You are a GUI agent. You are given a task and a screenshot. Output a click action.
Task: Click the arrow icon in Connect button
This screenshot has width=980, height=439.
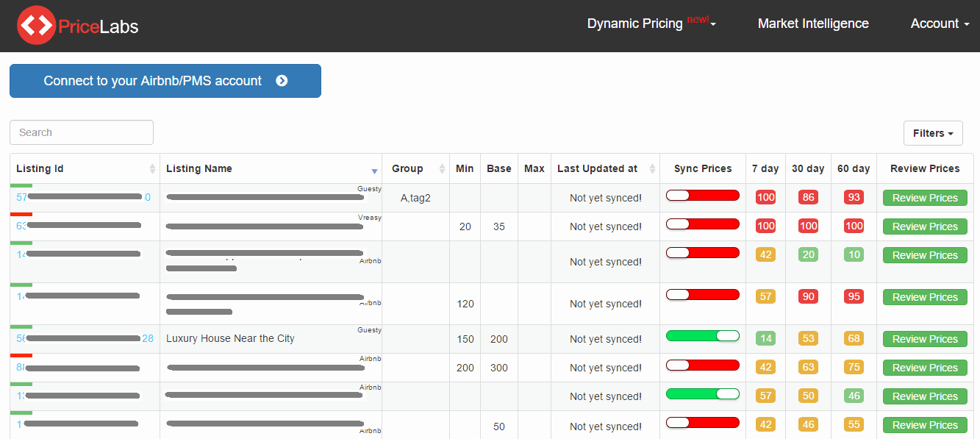[282, 81]
